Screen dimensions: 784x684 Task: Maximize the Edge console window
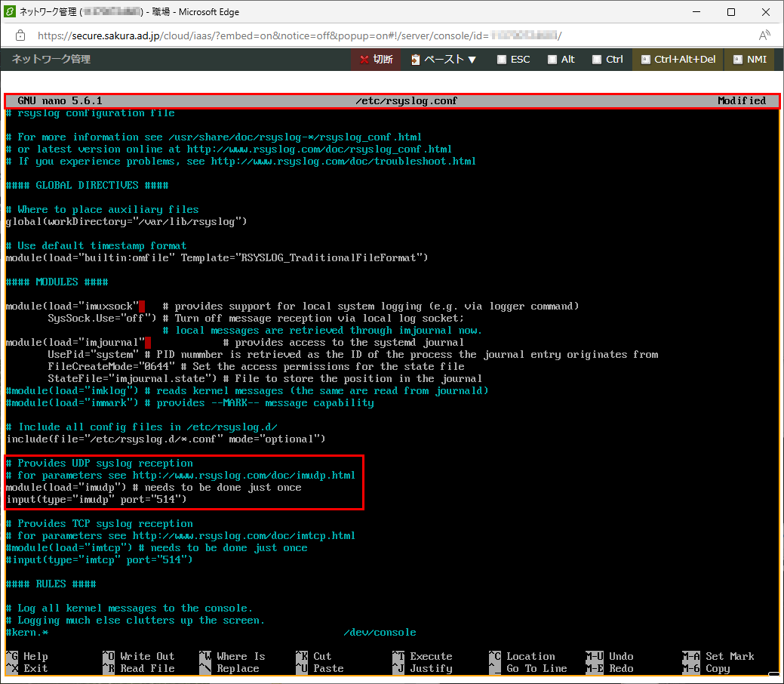point(731,12)
